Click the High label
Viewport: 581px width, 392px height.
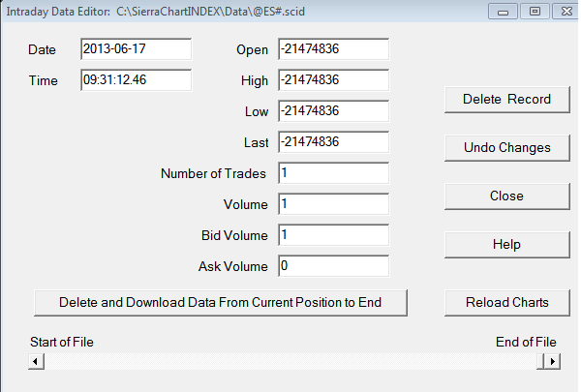click(254, 80)
